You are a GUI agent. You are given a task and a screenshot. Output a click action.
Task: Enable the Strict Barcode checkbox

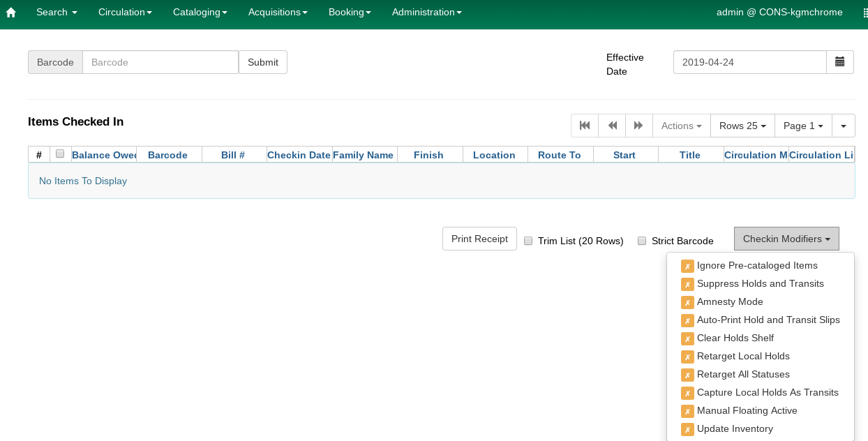642,241
